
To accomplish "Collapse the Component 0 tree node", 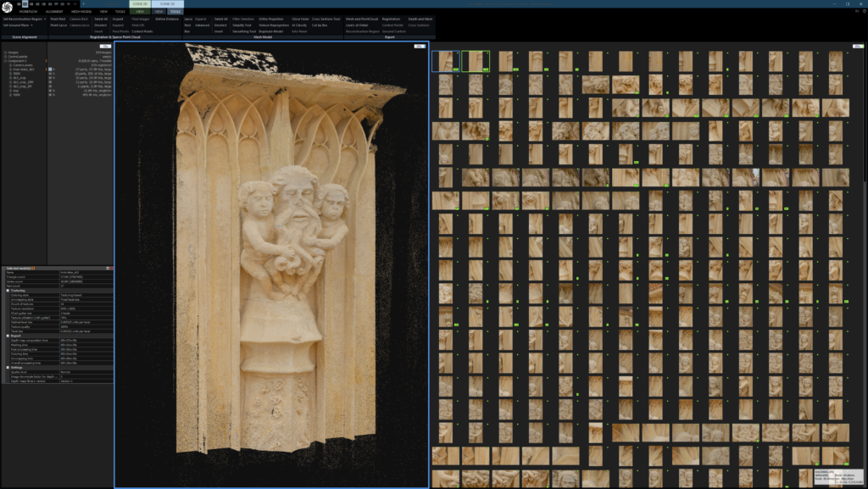I will pos(6,61).
